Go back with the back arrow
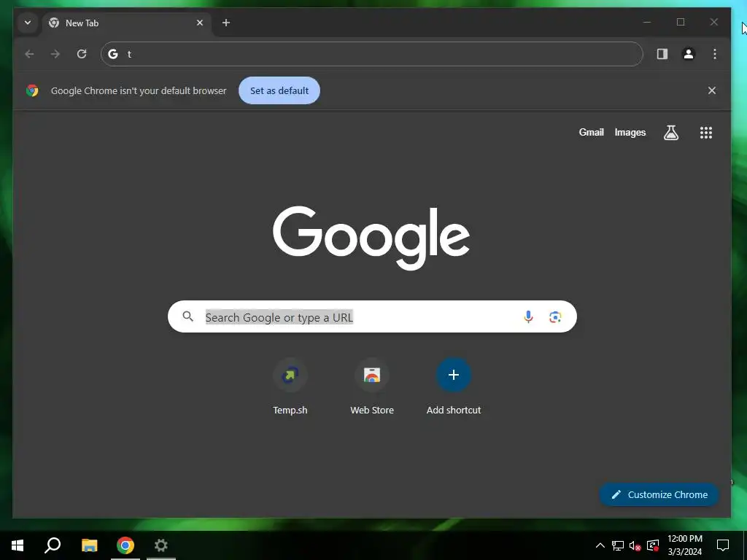This screenshot has height=560, width=747. pyautogui.click(x=29, y=54)
